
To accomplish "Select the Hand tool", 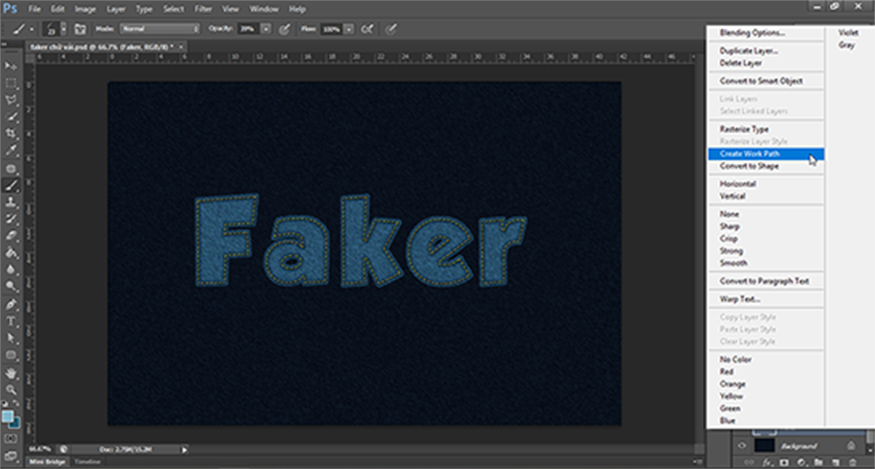I will pos(11,372).
